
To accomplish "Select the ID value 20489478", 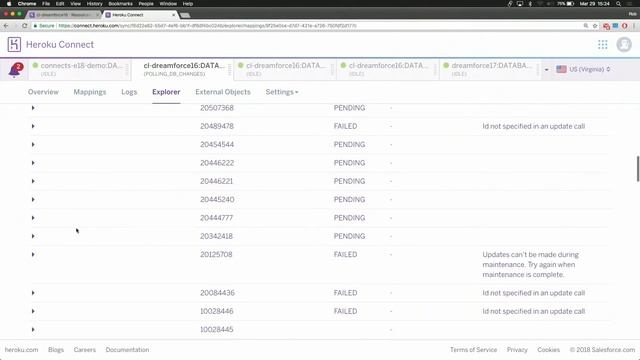I will coord(217,126).
